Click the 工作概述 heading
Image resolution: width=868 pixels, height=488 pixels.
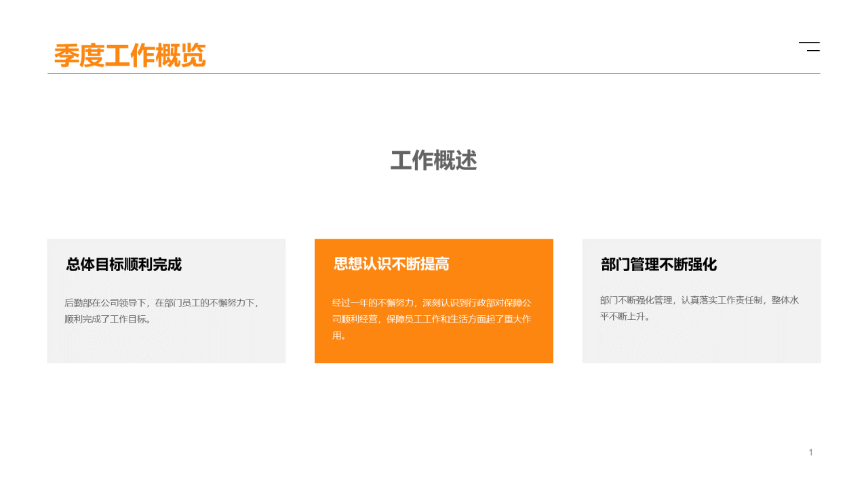[x=434, y=161]
